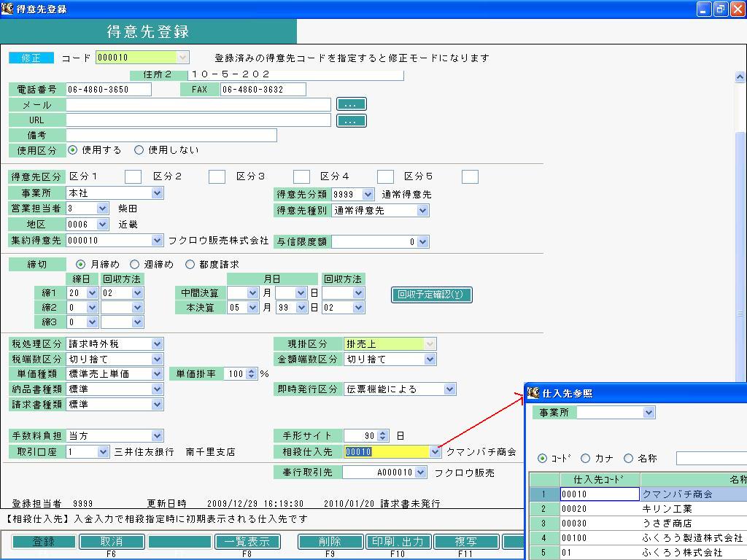Click the 手形サイト spinner arrows
The image size is (747, 560).
(x=382, y=436)
